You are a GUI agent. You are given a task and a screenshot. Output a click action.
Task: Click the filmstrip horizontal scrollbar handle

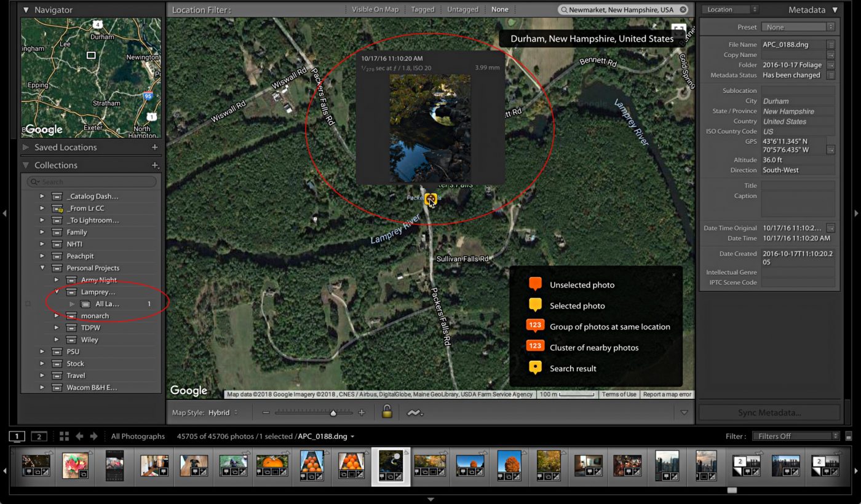tap(731, 490)
